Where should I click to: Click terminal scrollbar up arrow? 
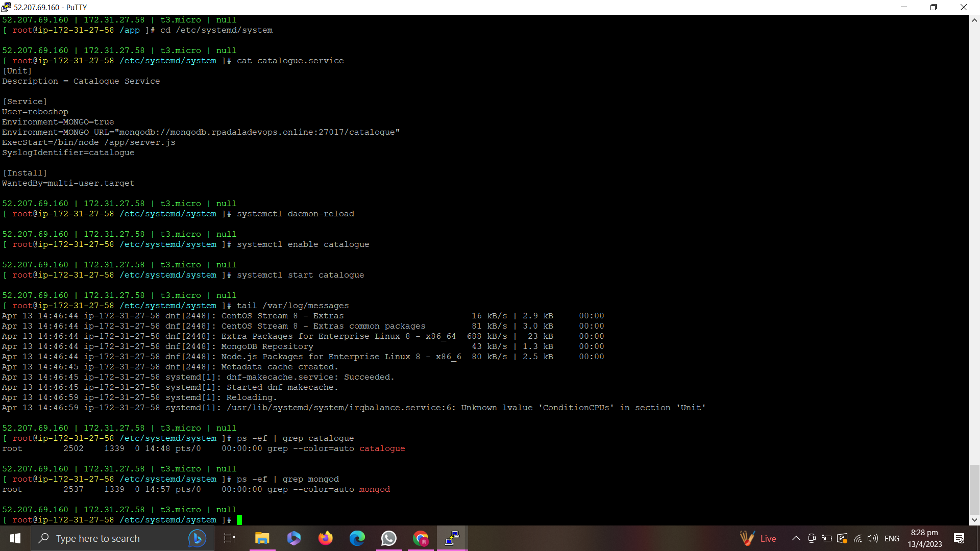coord(974,20)
